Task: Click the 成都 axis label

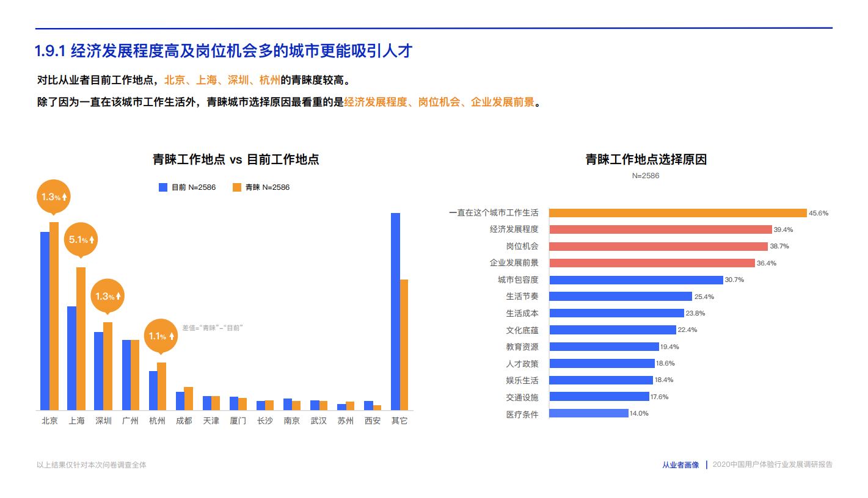Action: 184,421
